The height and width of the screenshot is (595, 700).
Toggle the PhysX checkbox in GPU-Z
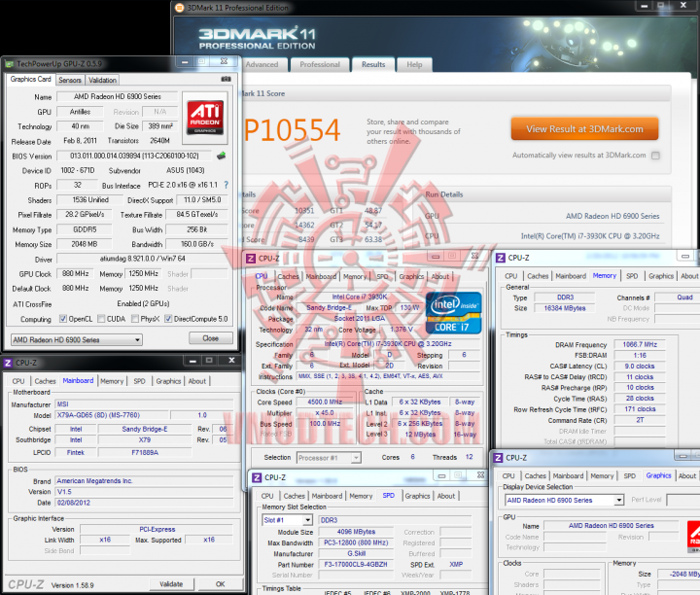coord(135,319)
